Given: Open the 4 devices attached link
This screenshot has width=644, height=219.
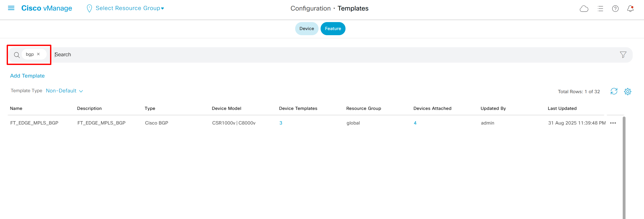Looking at the screenshot, I should (x=415, y=123).
